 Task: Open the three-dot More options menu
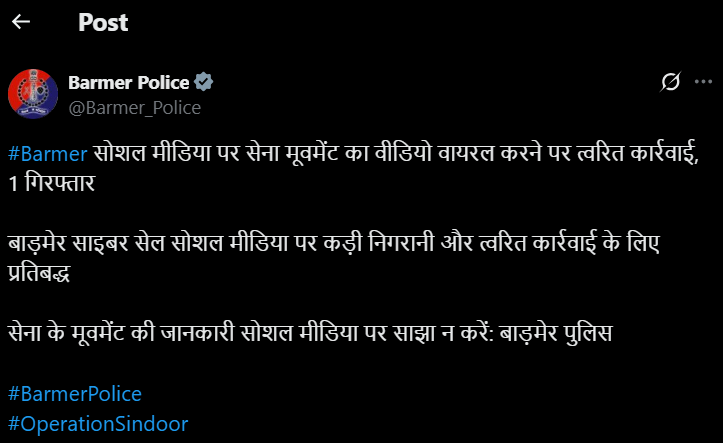click(703, 84)
